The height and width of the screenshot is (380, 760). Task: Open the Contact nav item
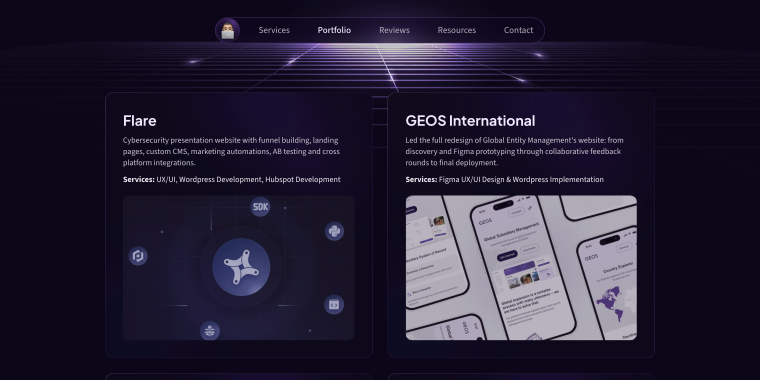coord(518,30)
